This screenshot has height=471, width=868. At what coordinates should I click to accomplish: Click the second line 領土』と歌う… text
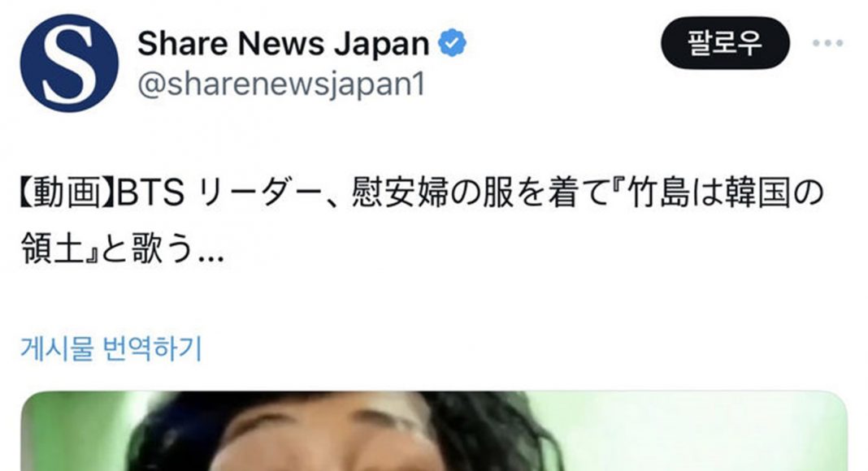pos(123,248)
